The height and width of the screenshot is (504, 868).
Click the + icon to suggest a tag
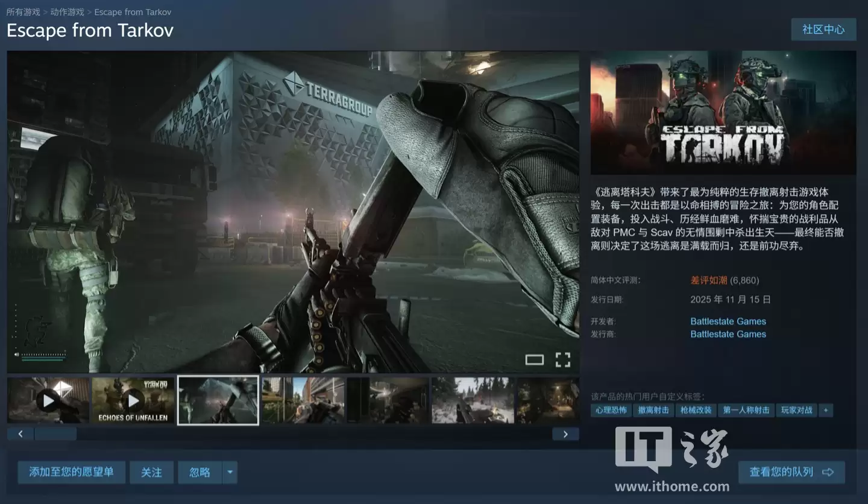point(825,410)
